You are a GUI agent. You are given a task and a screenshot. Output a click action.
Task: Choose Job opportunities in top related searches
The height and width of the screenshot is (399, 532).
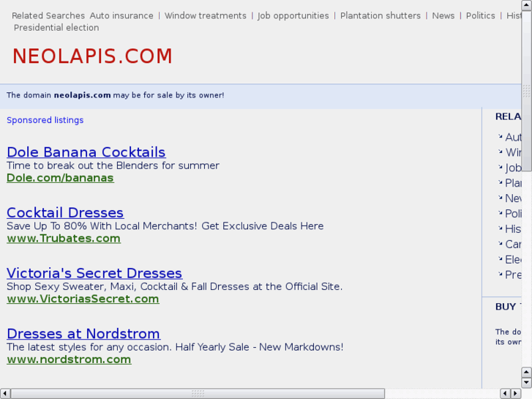click(x=293, y=15)
